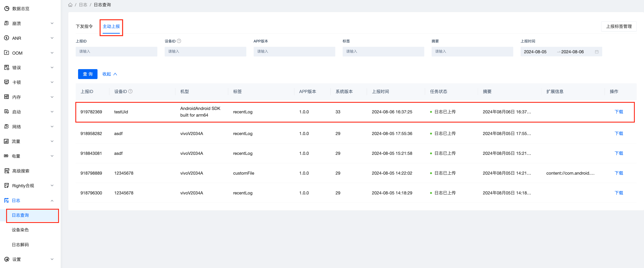Open 日志查询 in the sidebar
This screenshot has height=268, width=644.
pyautogui.click(x=20, y=215)
